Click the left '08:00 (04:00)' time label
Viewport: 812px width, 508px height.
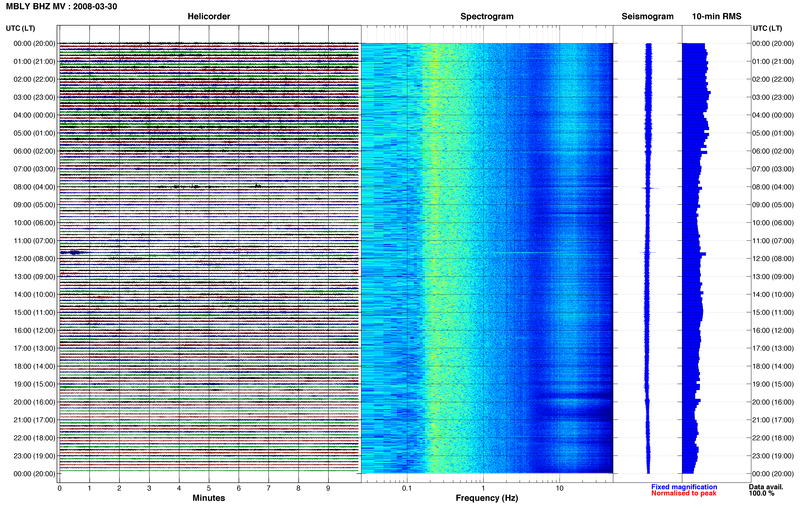[34, 187]
